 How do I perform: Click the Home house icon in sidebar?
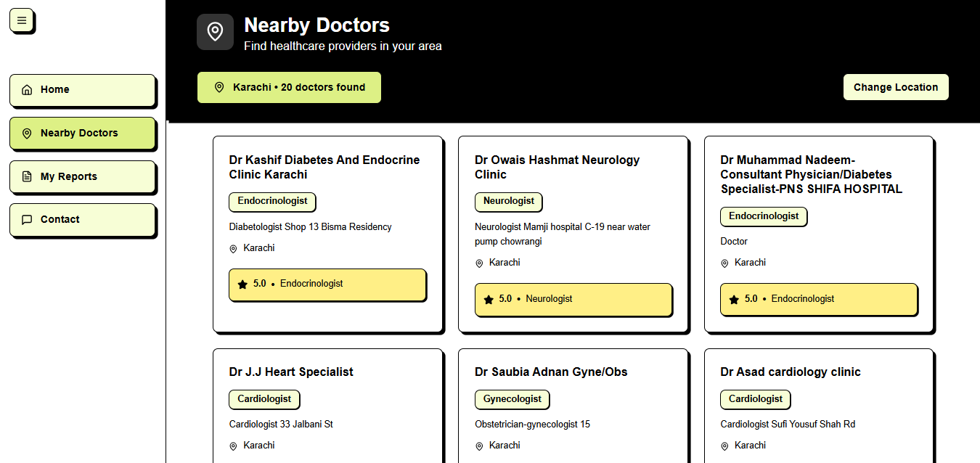coord(27,90)
